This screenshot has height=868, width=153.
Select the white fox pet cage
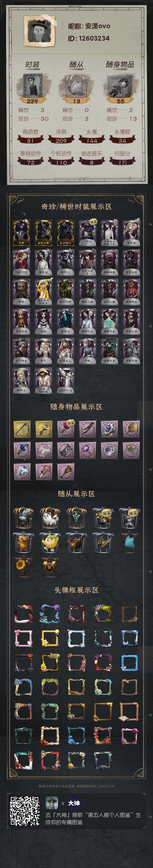click(50, 517)
